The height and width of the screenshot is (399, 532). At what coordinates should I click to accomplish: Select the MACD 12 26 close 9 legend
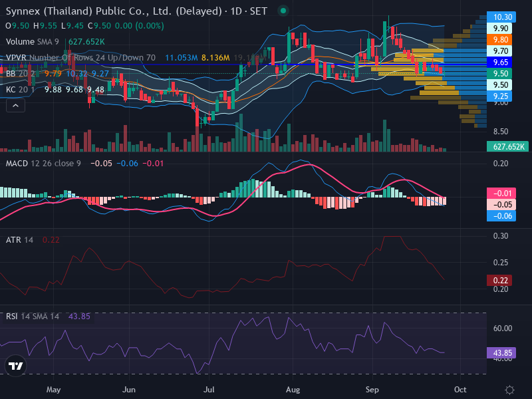[x=43, y=164]
